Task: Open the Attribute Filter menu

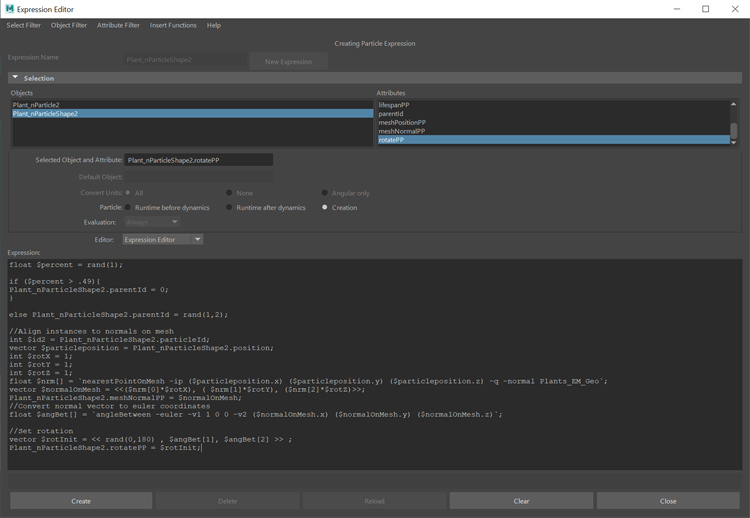Action: click(x=118, y=25)
